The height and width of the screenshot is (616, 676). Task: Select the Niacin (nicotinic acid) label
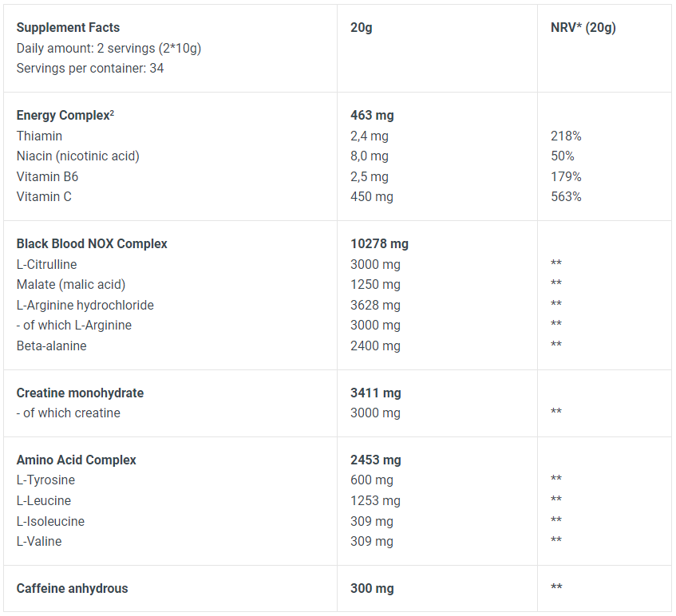tap(78, 156)
